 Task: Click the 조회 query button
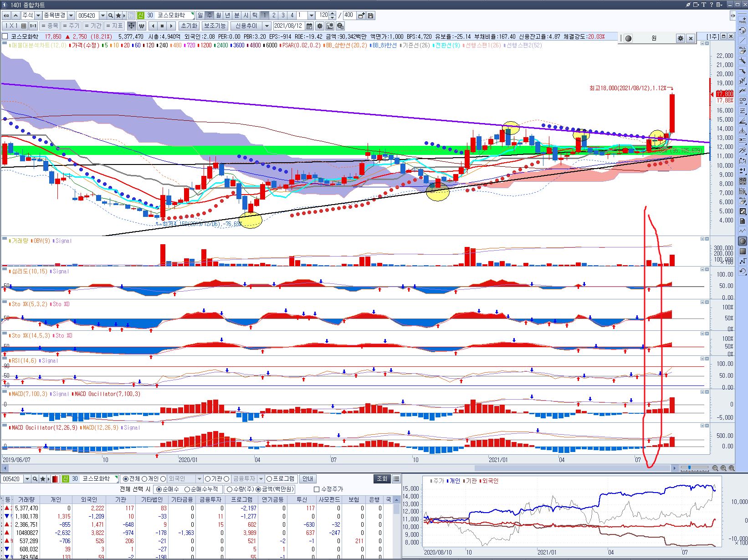(x=382, y=479)
